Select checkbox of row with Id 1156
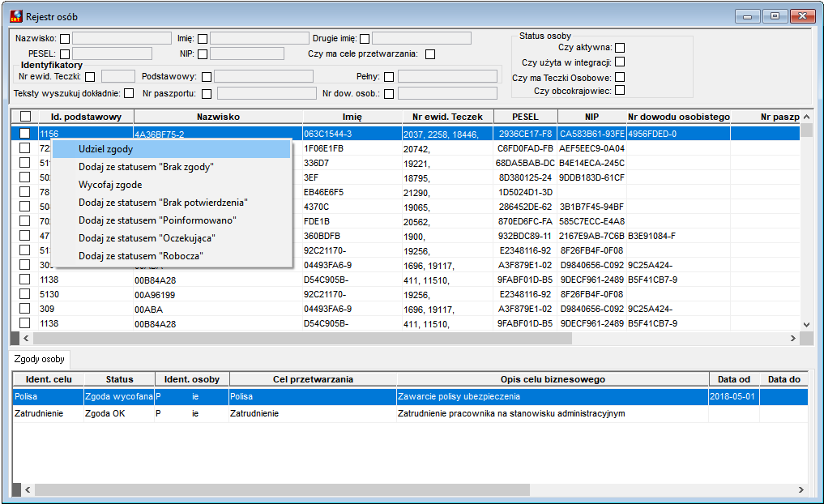 coord(24,134)
